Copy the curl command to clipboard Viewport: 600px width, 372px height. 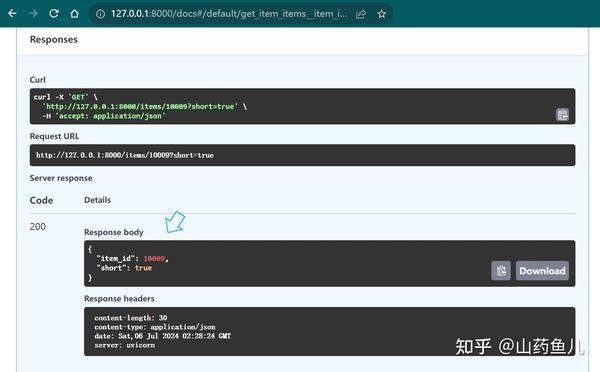click(562, 114)
